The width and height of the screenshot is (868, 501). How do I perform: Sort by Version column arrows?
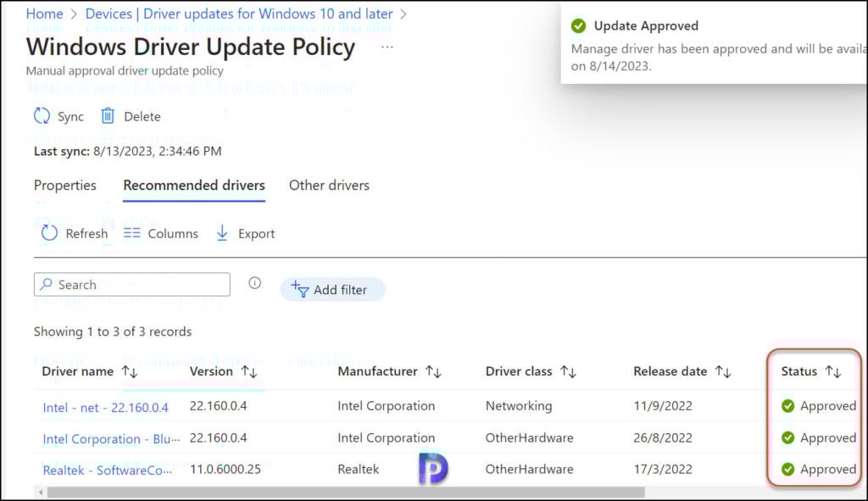click(249, 371)
